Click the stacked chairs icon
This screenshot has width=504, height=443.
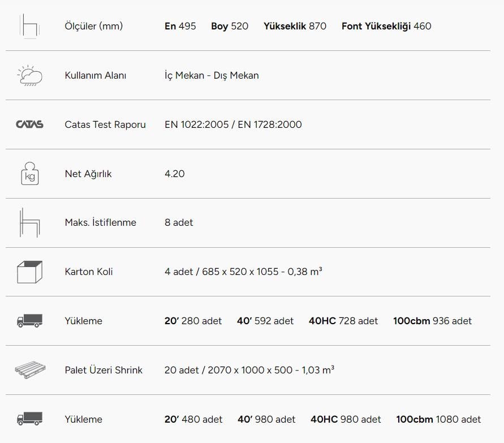29,222
